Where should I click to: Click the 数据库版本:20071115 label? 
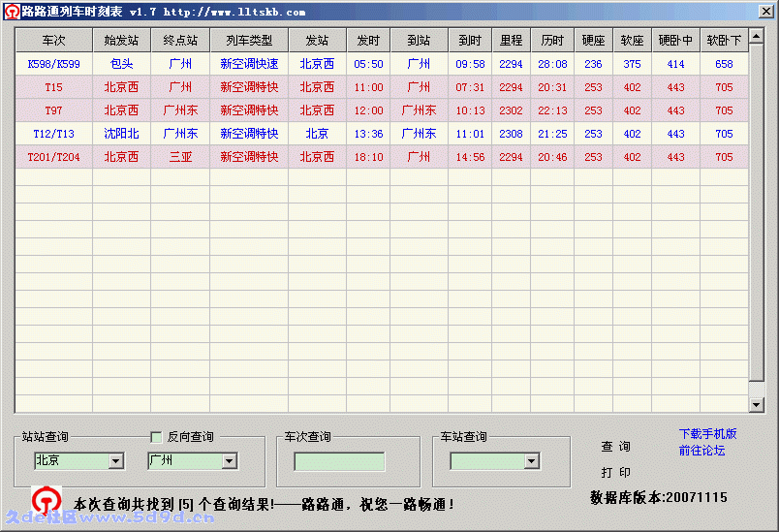(x=658, y=497)
